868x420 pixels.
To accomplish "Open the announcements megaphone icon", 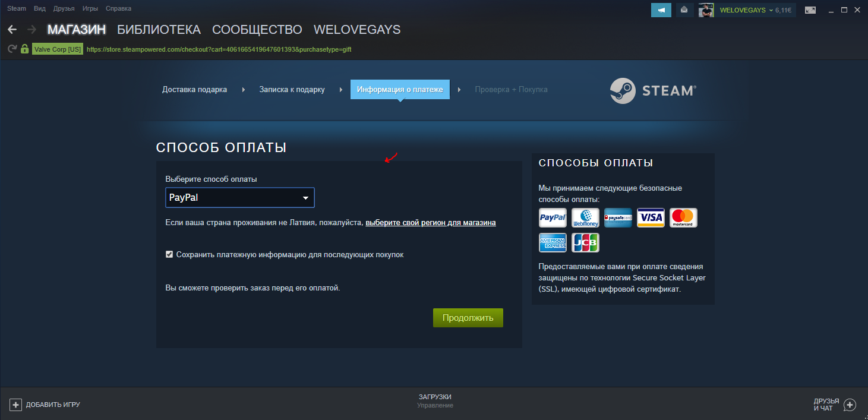I will pos(661,10).
